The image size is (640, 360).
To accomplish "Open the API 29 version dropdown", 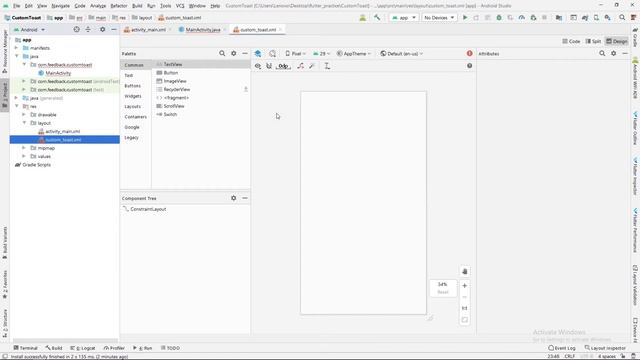I will (x=322, y=53).
